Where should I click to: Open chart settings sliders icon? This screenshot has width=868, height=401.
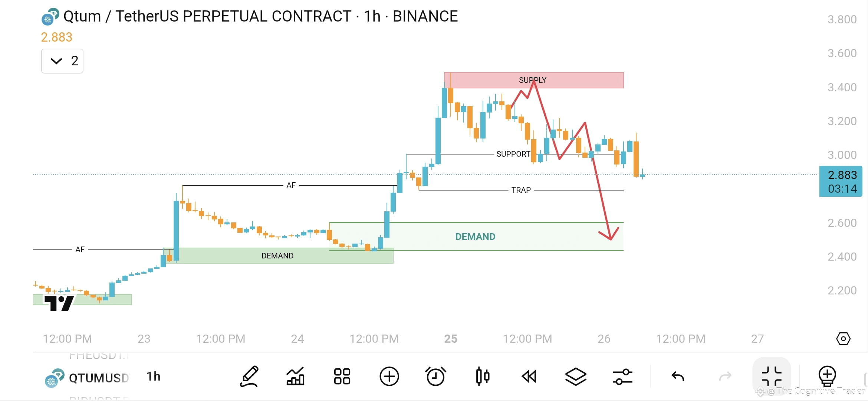pyautogui.click(x=622, y=376)
